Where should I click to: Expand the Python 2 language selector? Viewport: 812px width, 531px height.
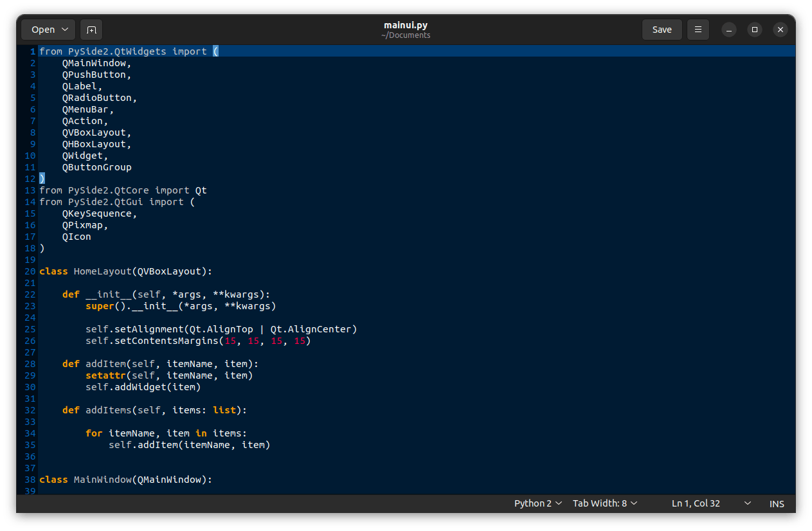[x=538, y=503]
